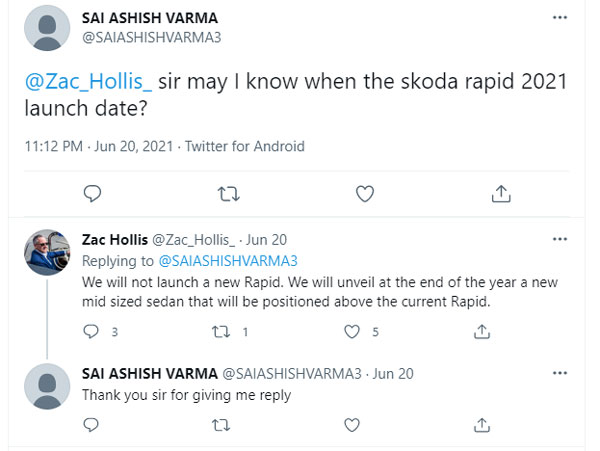Viewport: 600px width, 451px height.
Task: Open more options on the last reply
Action: (x=560, y=373)
